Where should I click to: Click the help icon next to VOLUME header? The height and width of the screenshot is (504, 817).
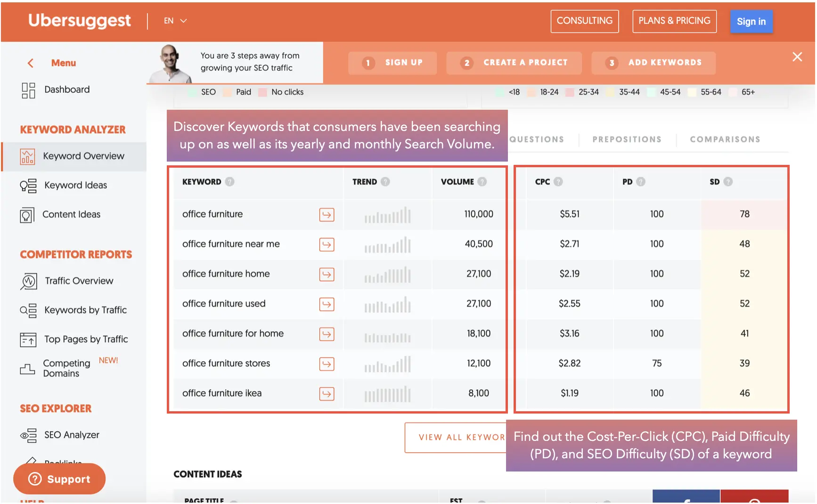point(482,182)
